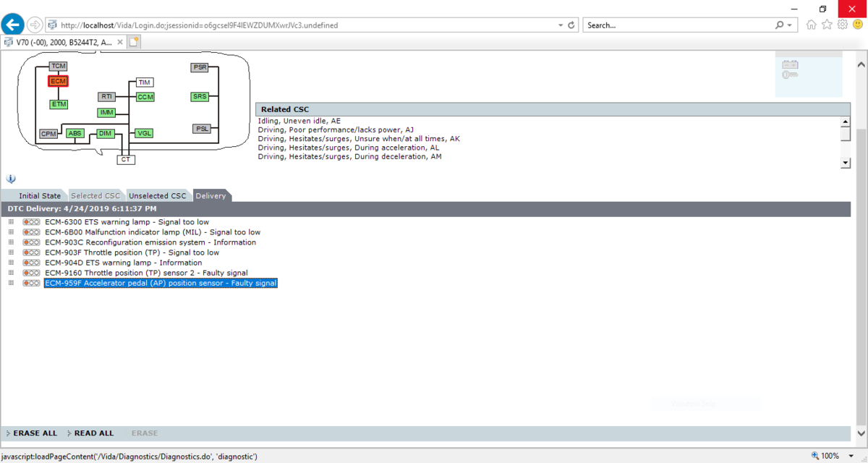
Task: Select ECM-6B00 Malfunction indicator lamp code
Action: tap(152, 232)
